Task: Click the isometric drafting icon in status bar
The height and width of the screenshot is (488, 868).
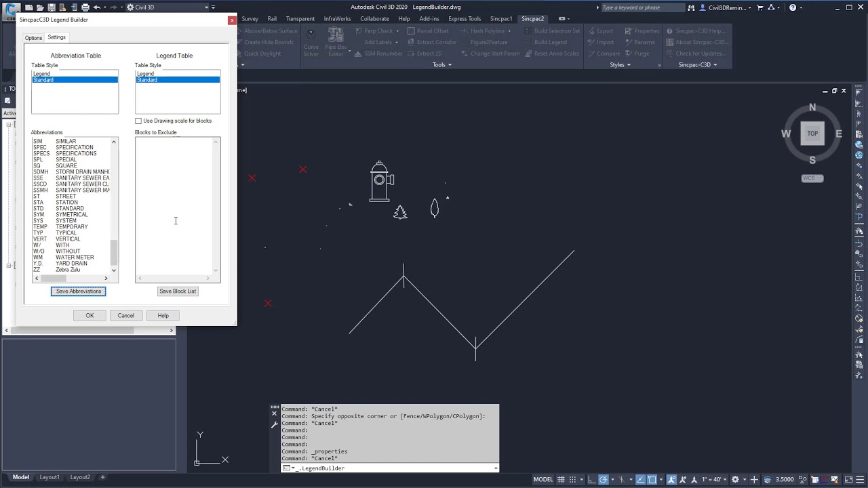Action: point(621,479)
